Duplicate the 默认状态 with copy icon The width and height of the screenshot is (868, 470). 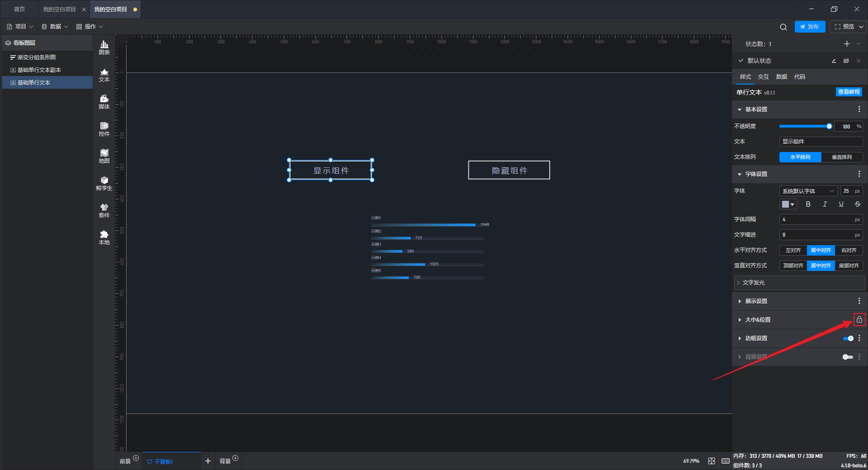coord(846,61)
